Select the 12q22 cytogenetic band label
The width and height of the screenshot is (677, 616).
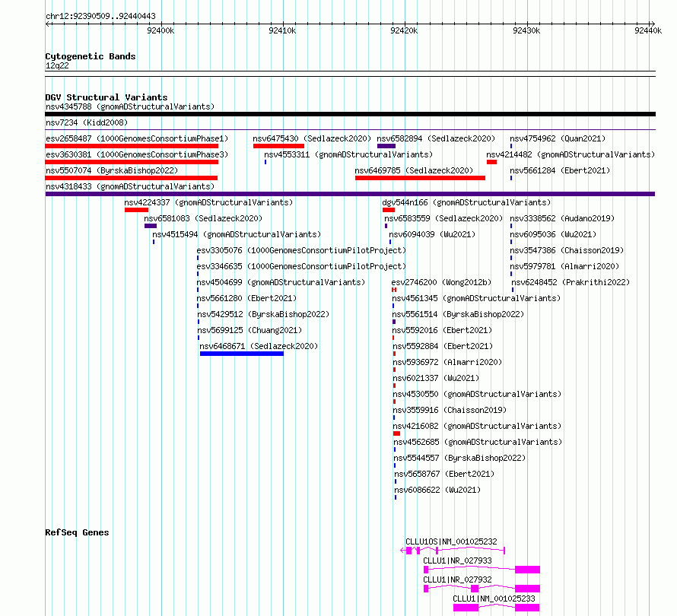click(x=57, y=65)
